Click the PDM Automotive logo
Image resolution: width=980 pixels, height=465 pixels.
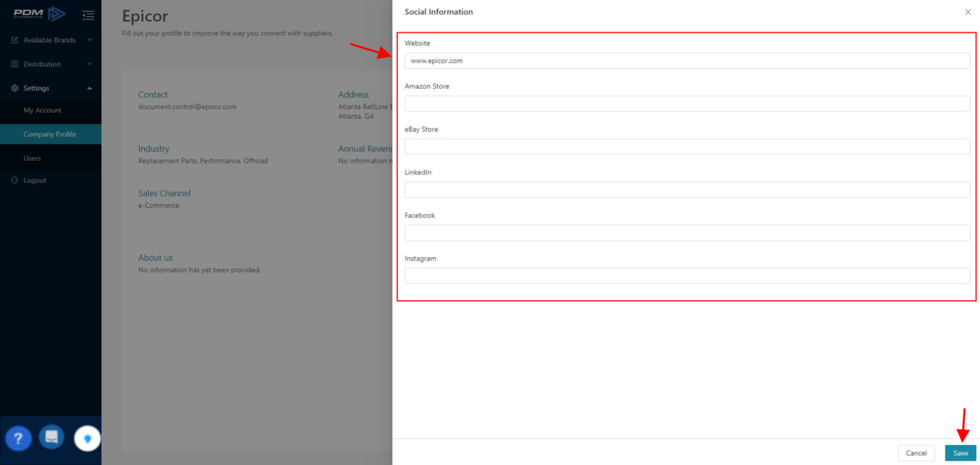(39, 14)
